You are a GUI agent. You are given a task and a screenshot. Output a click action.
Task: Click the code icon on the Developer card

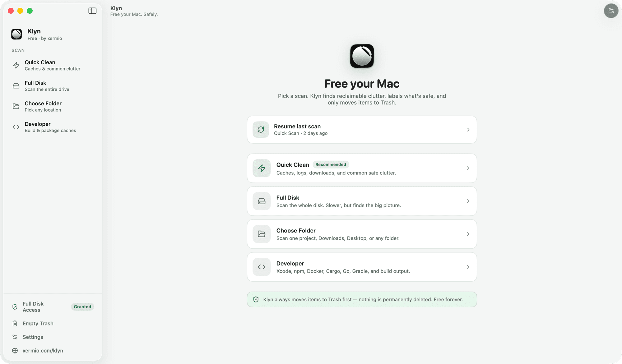click(x=262, y=267)
